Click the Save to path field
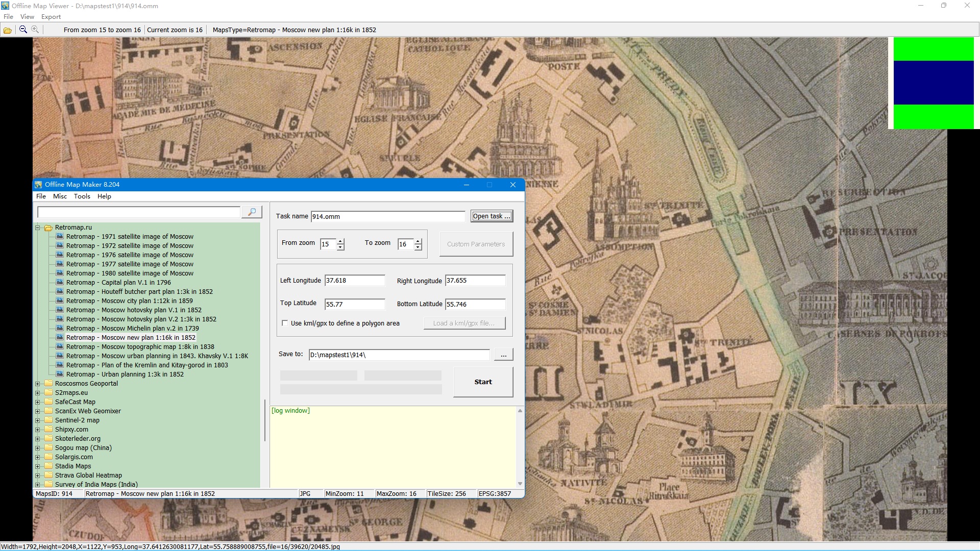Screen dimensions: 980x551 click(x=399, y=355)
